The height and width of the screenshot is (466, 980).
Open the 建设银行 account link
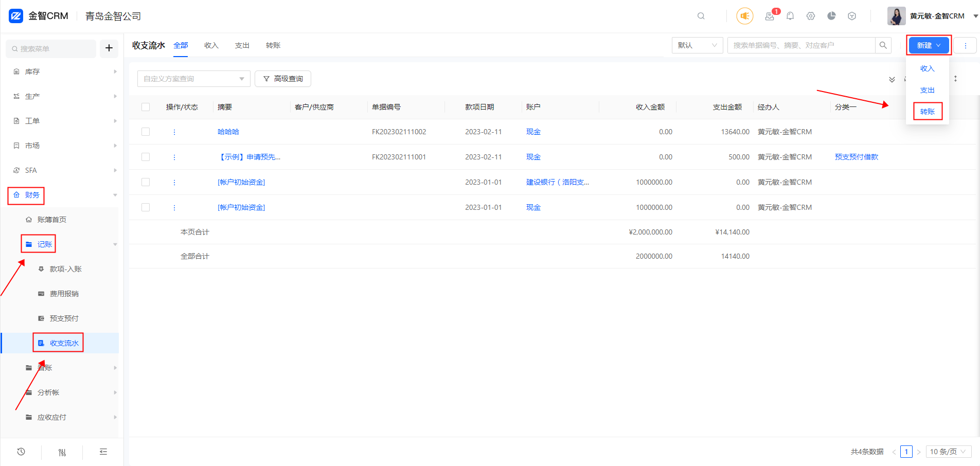pyautogui.click(x=558, y=182)
